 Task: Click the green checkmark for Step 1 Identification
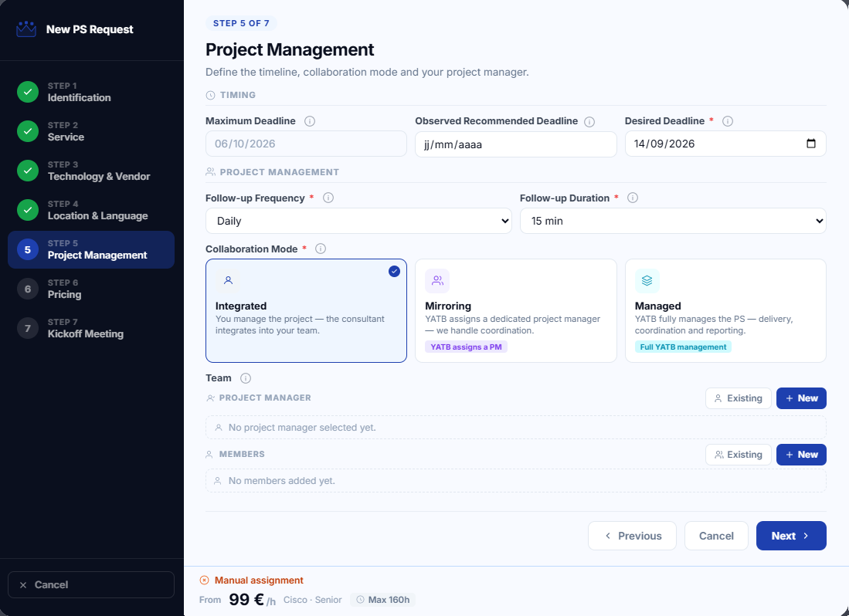pyautogui.click(x=28, y=92)
